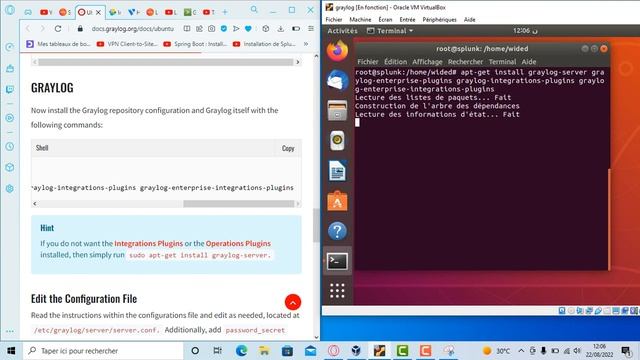Open the extensions cube icon in browser toolbar
640x360 pixels.
(266, 29)
